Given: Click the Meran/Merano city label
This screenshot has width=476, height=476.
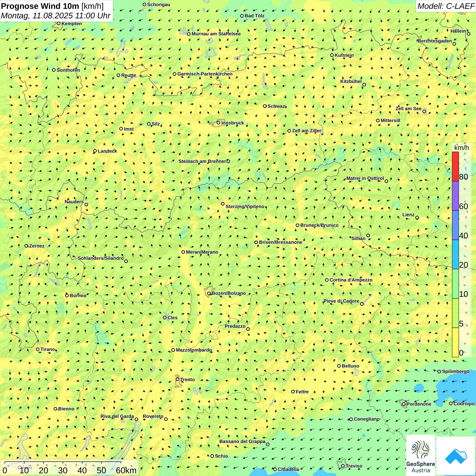Looking at the screenshot, I should [202, 252].
